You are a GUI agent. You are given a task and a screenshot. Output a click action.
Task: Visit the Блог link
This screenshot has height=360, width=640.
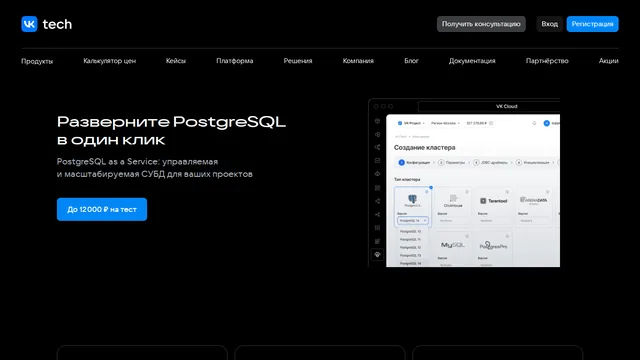click(411, 61)
